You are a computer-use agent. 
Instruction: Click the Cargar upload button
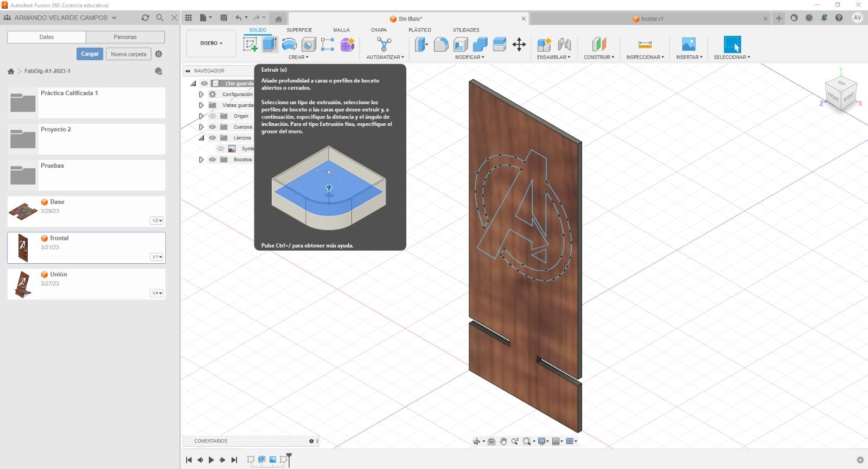coord(90,54)
